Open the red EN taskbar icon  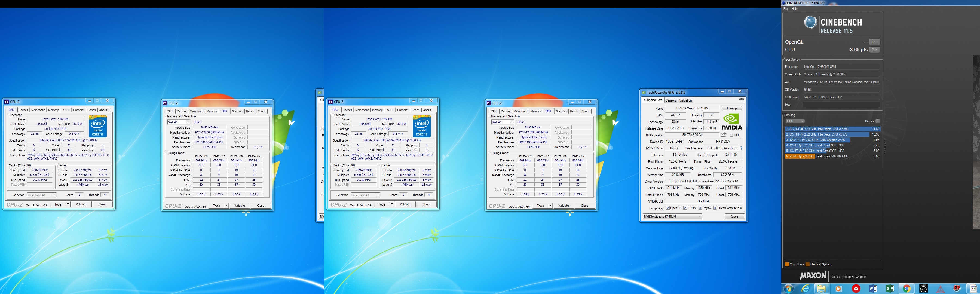[x=957, y=289]
